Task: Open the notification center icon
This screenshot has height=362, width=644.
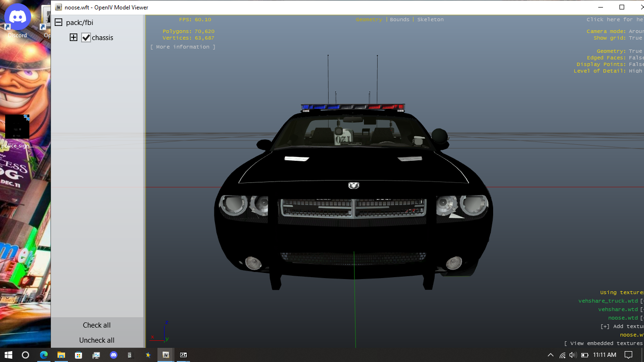Action: (x=628, y=355)
